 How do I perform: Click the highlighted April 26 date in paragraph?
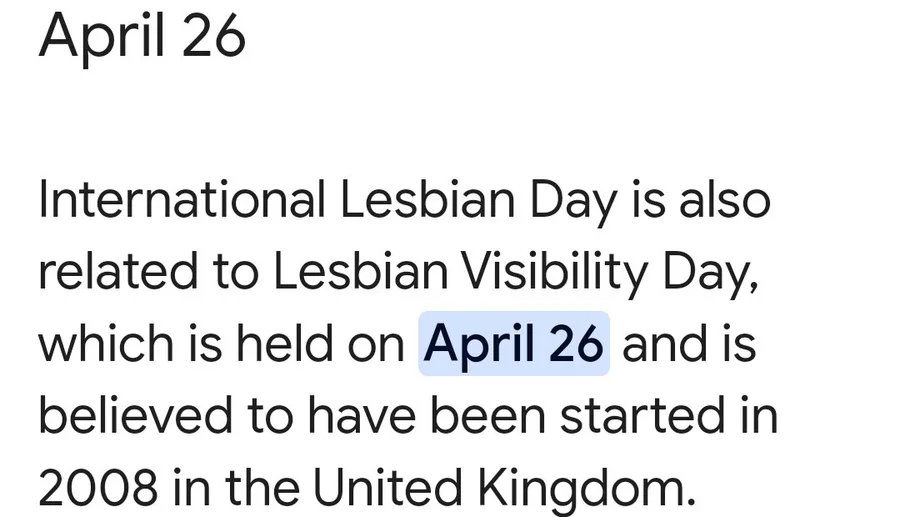coord(514,344)
